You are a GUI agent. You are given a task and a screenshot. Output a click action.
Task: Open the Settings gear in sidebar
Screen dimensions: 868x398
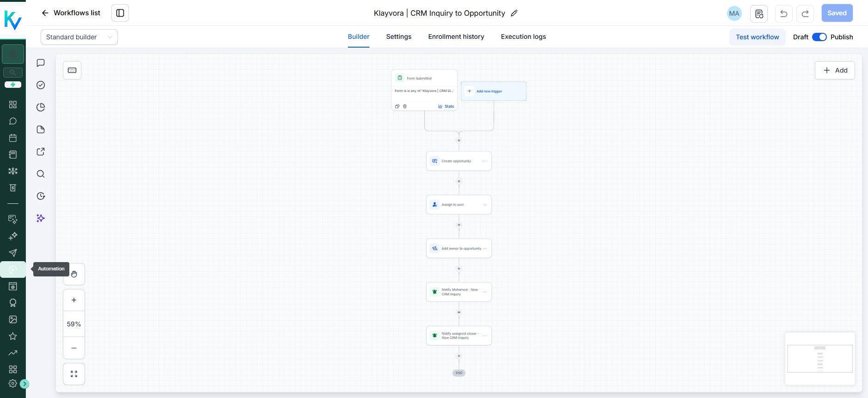[x=12, y=384]
